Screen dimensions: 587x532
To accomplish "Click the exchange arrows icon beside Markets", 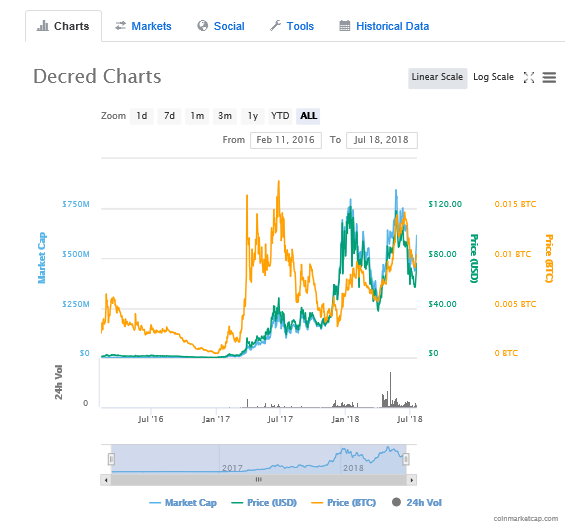I will coord(121,26).
